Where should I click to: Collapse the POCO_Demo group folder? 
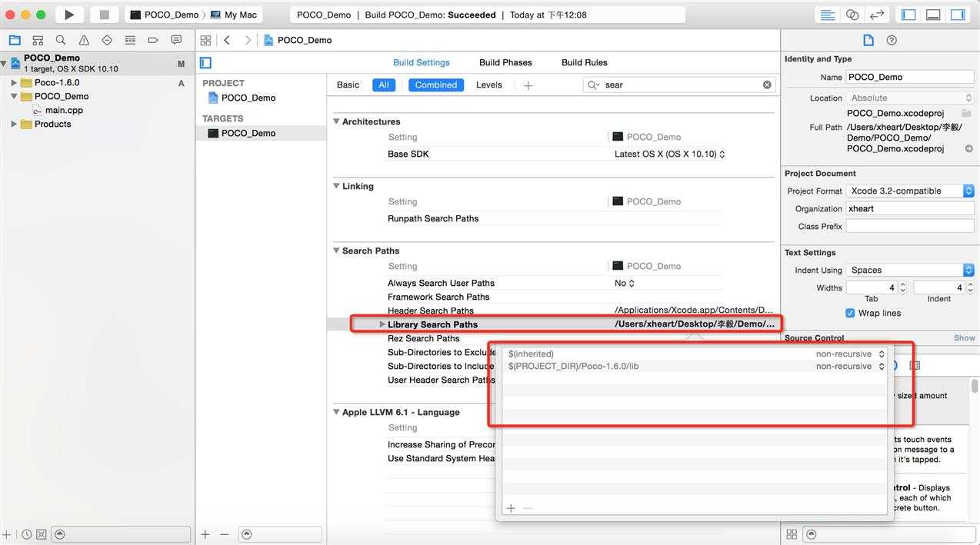tap(14, 96)
